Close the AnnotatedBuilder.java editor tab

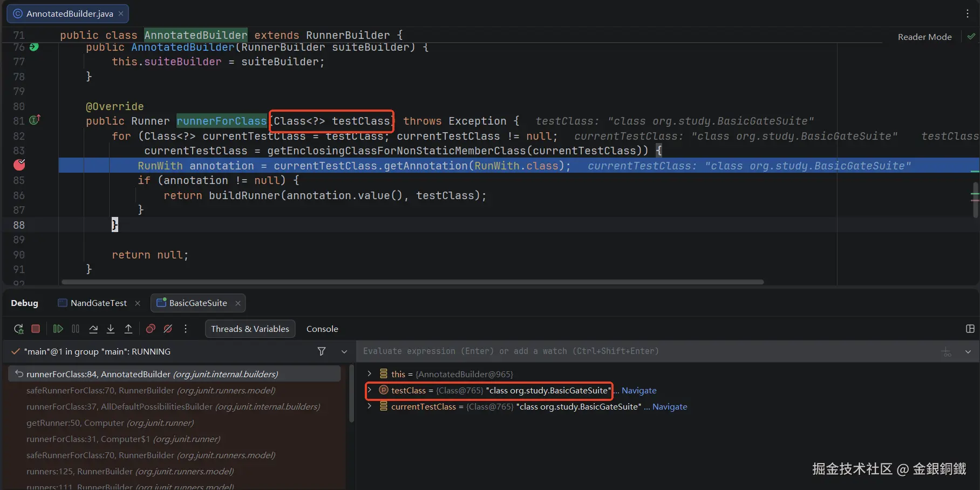pos(121,13)
